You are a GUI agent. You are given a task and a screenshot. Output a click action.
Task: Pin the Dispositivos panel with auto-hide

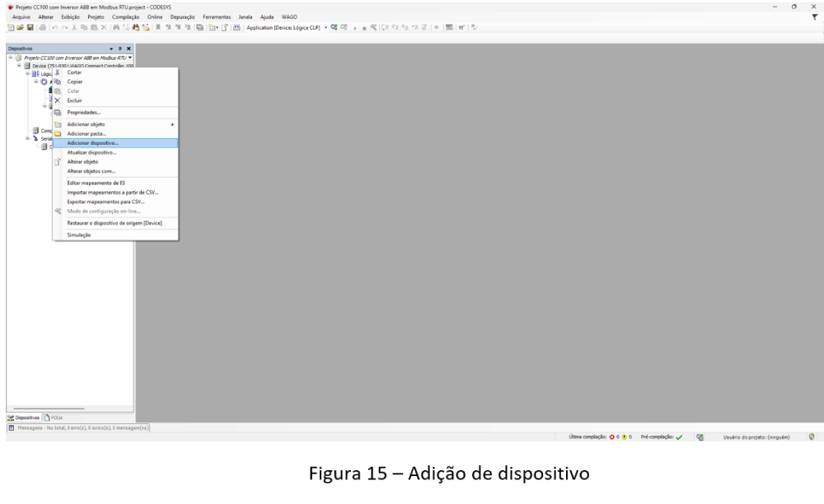pos(121,49)
